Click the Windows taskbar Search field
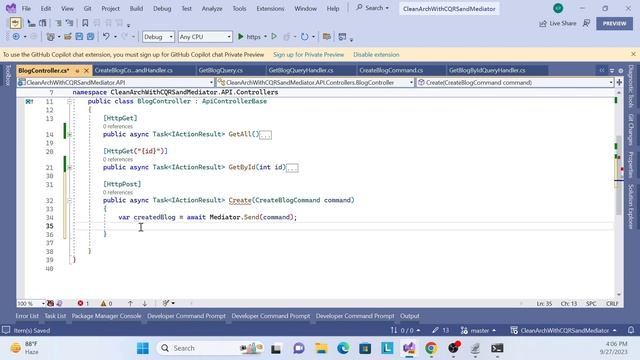The width and height of the screenshot is (640, 360). [x=210, y=348]
